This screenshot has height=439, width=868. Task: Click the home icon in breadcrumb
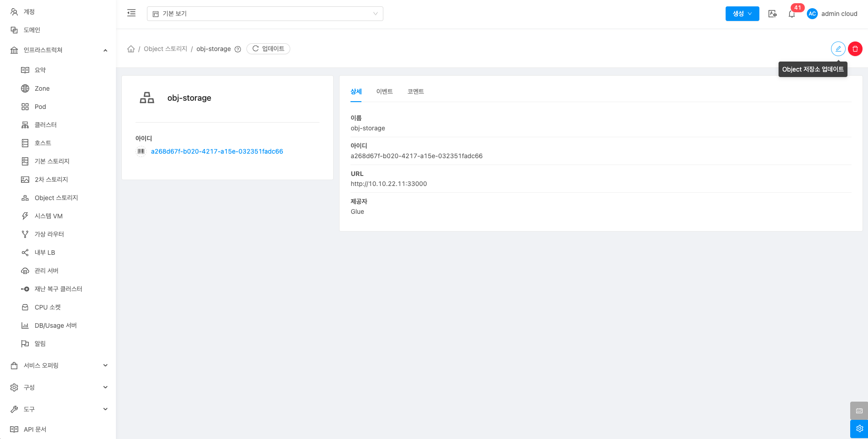(x=131, y=49)
